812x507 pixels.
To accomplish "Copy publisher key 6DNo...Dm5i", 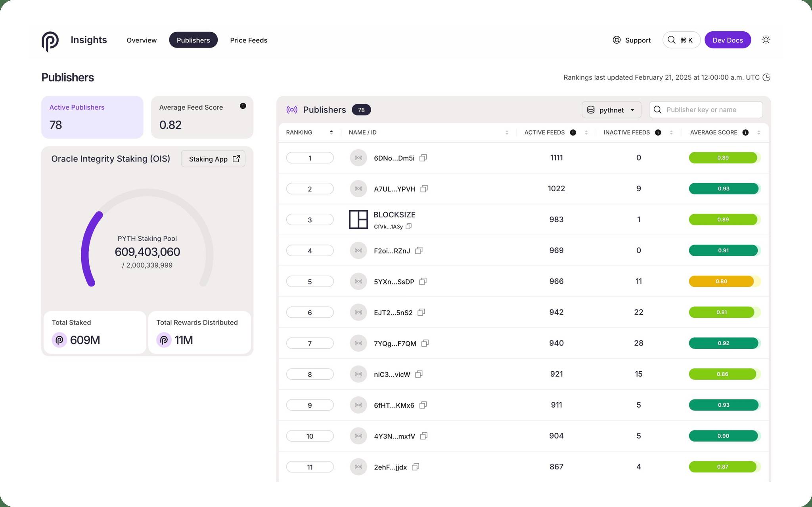I will pos(423,158).
